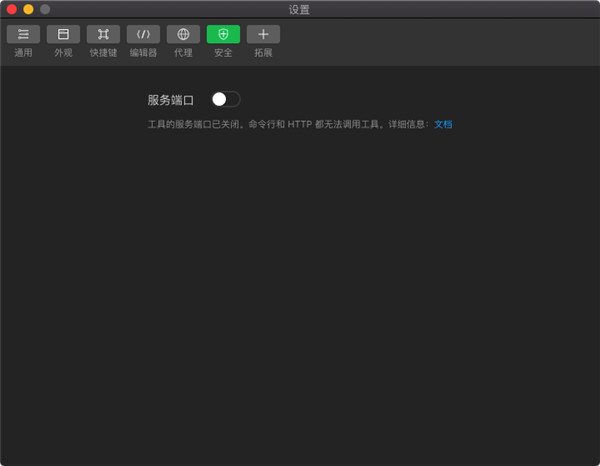This screenshot has height=466, width=600.
Task: Open the 代理 (Proxy) globe icon
Action: click(183, 34)
